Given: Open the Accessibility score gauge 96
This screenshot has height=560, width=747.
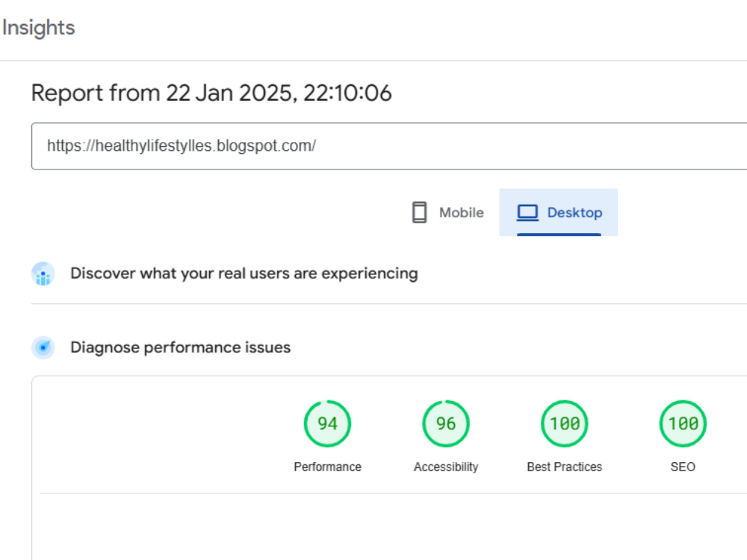Looking at the screenshot, I should tap(446, 424).
